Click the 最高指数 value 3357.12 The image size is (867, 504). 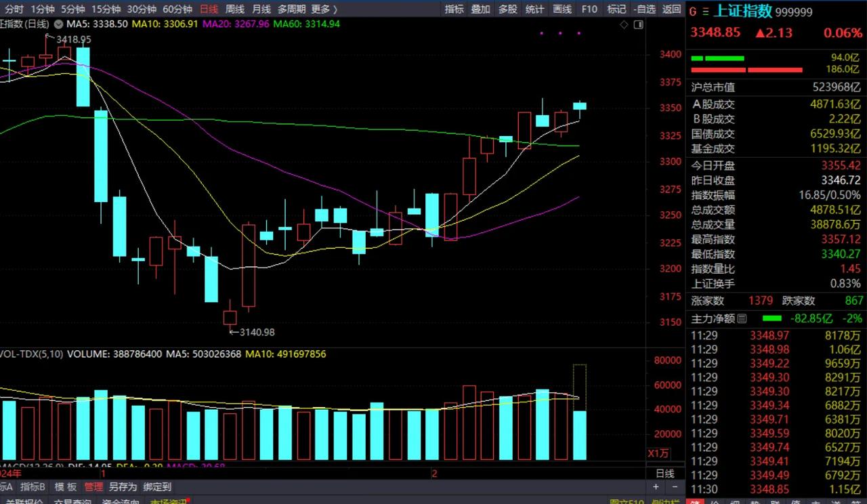coord(841,239)
